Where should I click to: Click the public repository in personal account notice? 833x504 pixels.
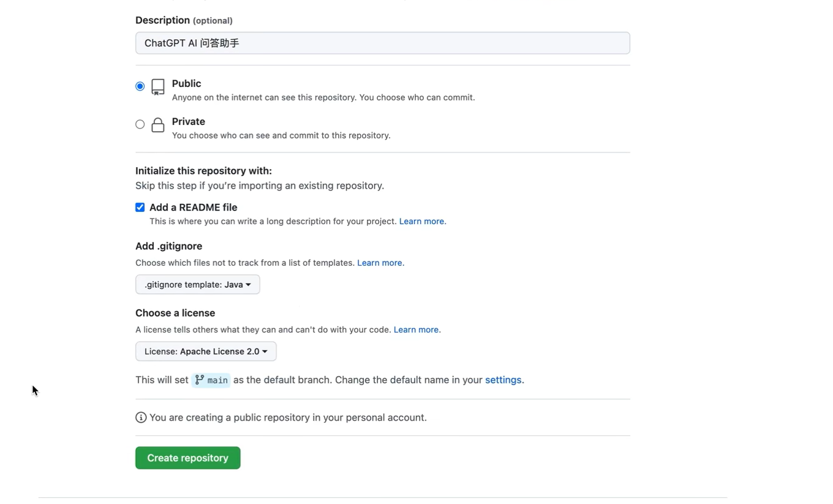coord(288,418)
